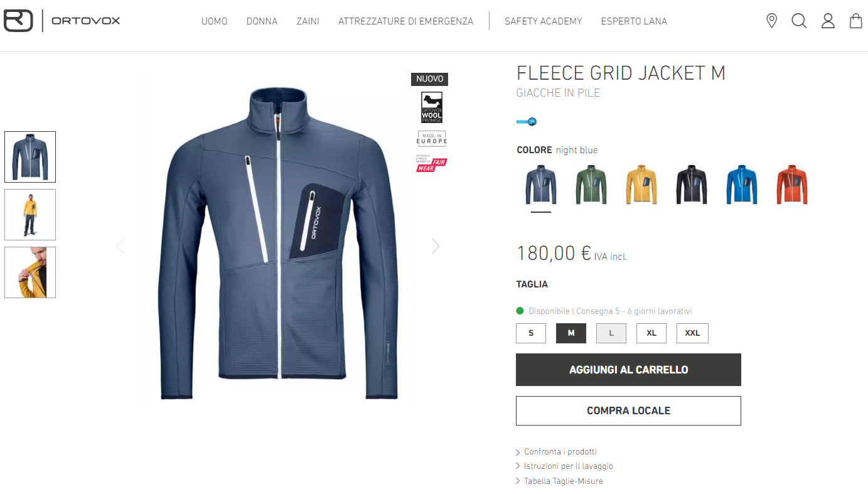Open the user account icon
868x494 pixels.
pos(828,21)
